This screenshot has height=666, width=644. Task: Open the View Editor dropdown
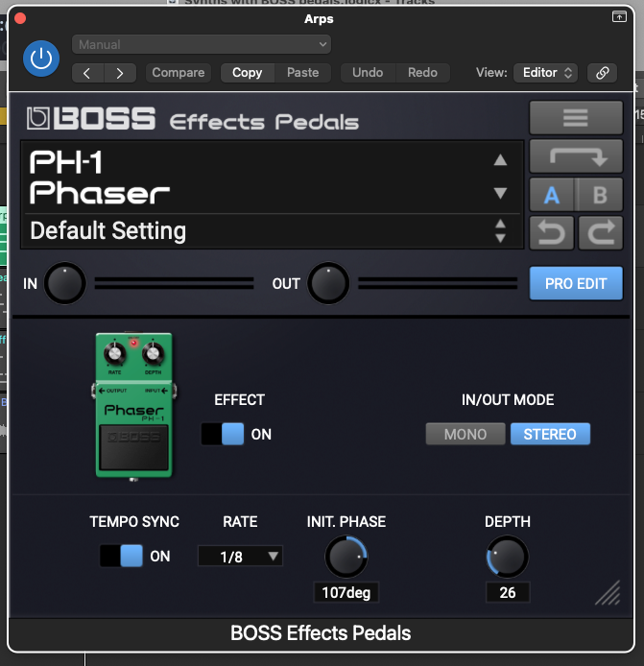pos(546,73)
